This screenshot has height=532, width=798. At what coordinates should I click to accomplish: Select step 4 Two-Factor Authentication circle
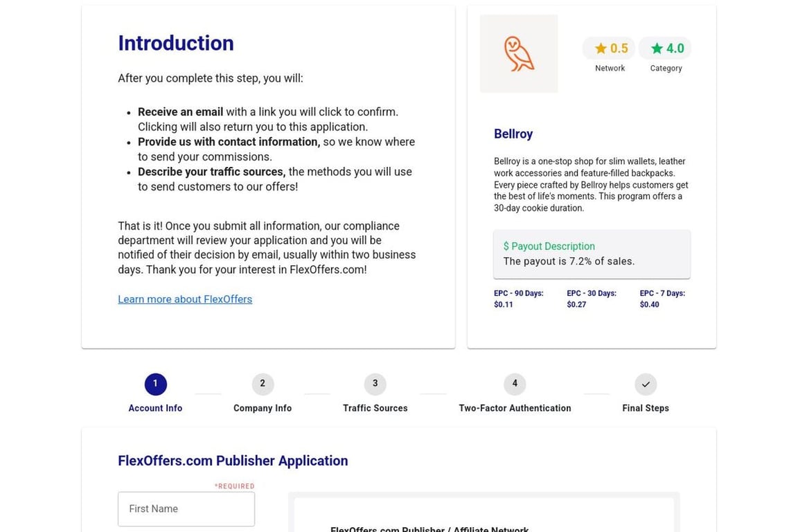[515, 384]
